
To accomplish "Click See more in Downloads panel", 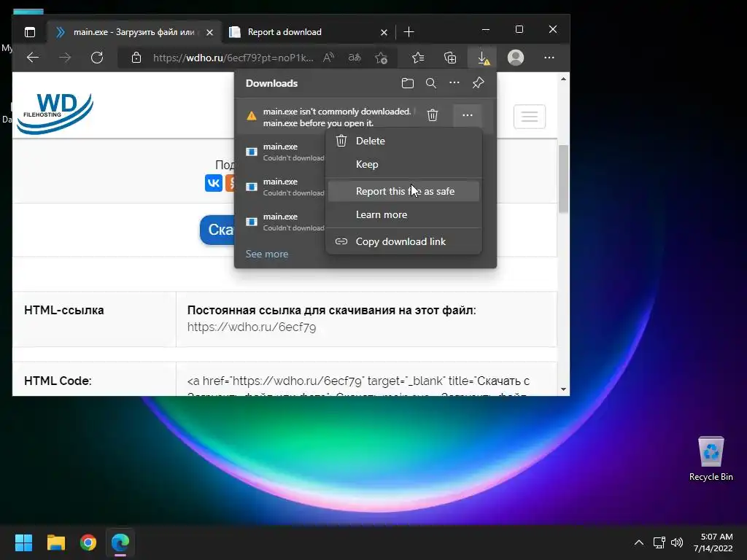I will (267, 254).
